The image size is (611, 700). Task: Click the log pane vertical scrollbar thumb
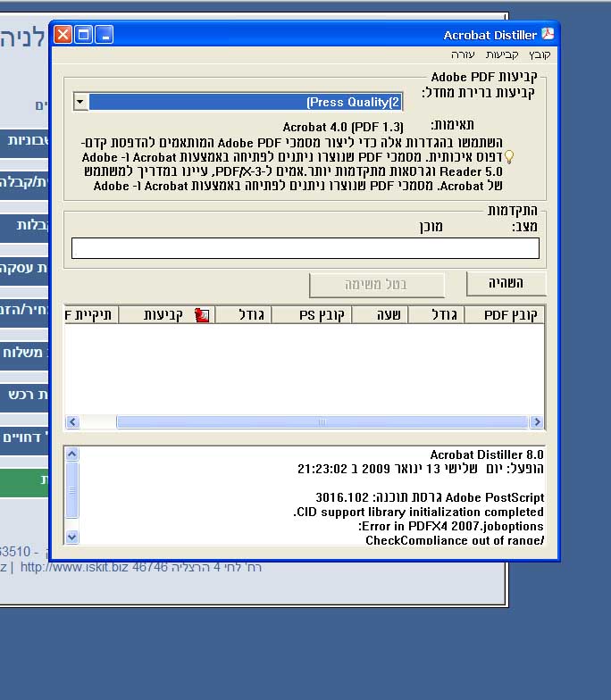pos(71,489)
